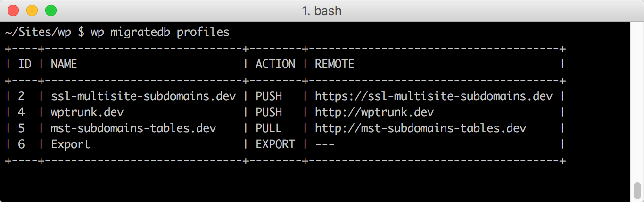Click the http://mst-subdomains-tables.dev remote URL
The height and width of the screenshot is (202, 644).
pyautogui.click(x=421, y=128)
